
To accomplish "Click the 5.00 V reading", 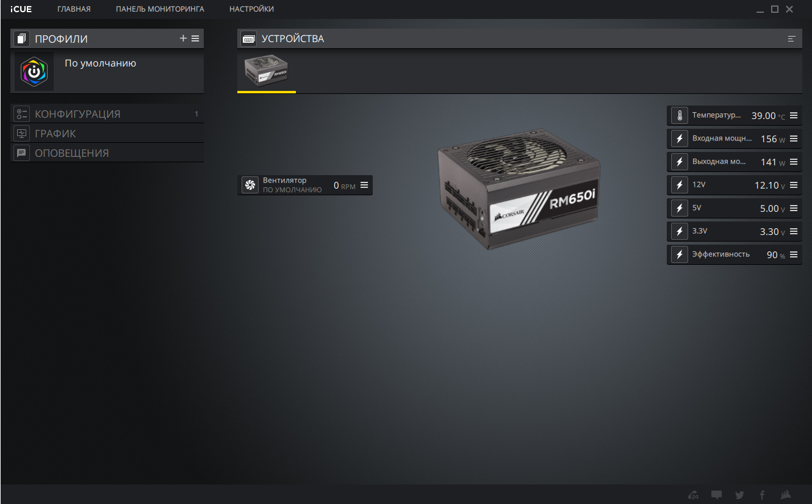I will click(772, 209).
